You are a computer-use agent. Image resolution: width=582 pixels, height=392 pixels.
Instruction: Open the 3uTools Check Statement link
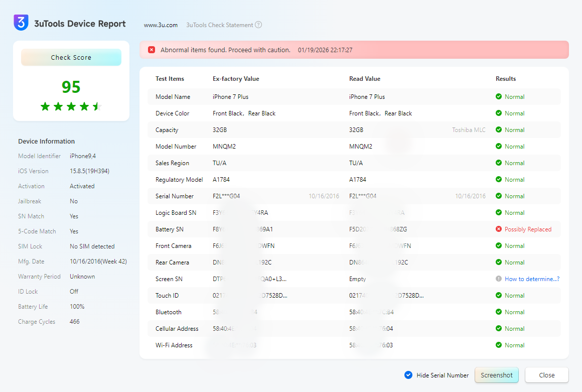tap(220, 25)
